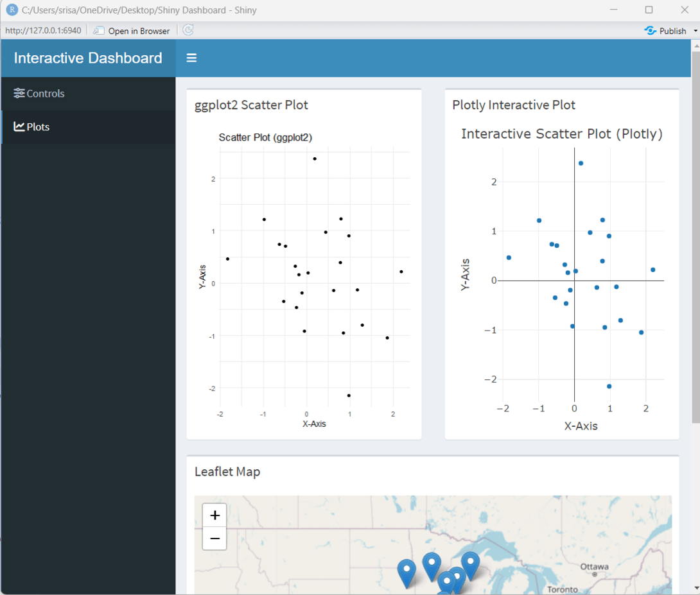Click the topmost point in the Plotly chart
The width and height of the screenshot is (700, 595).
pyautogui.click(x=581, y=163)
